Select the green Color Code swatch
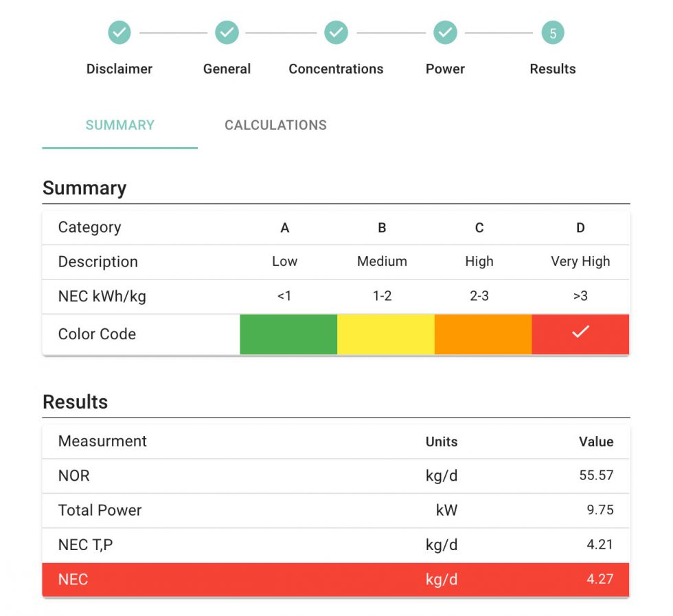Screen dimensions: 673x616 click(288, 334)
